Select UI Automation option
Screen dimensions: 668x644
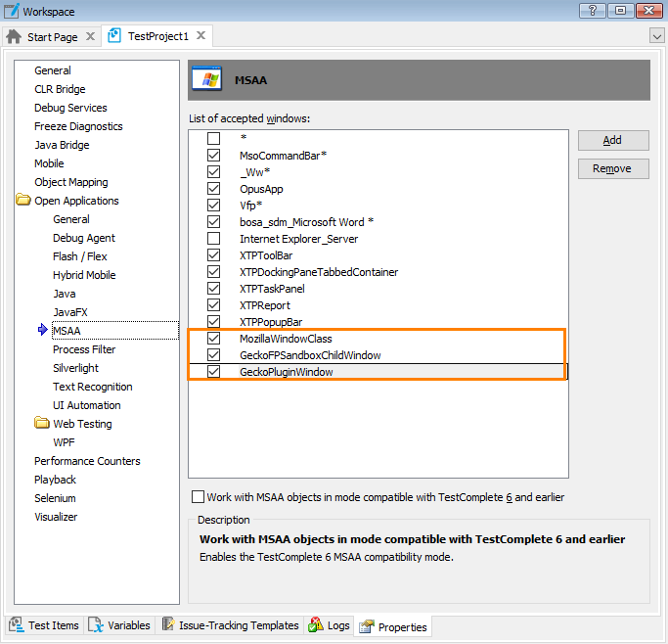click(x=86, y=405)
